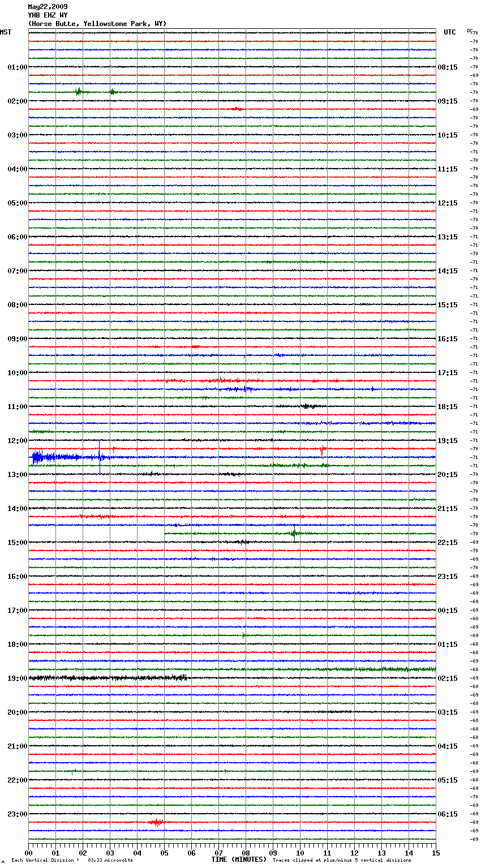
Task: Click the green spike event before 15:00
Action: point(294,533)
